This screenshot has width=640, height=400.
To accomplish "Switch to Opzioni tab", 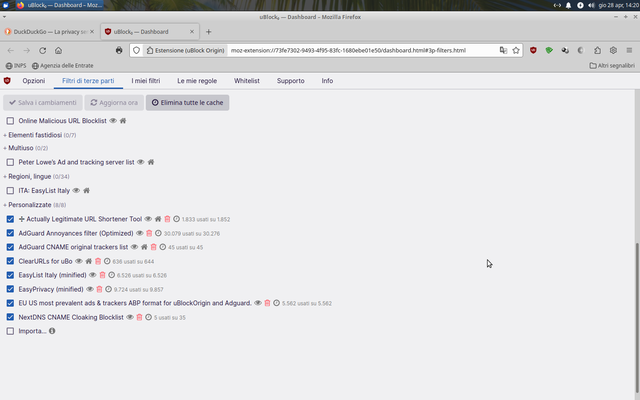I will tap(34, 81).
